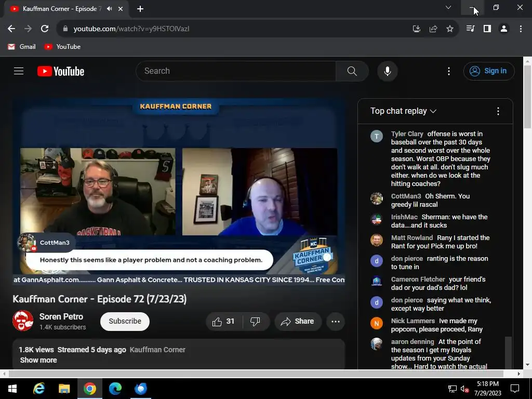
Task: Click the Cameron Fletcher chat author name
Action: click(x=418, y=279)
